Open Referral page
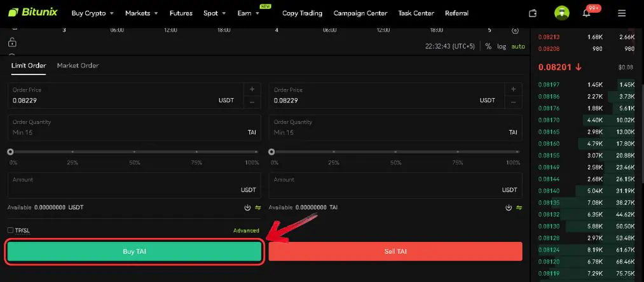The height and width of the screenshot is (282, 644). click(x=456, y=13)
